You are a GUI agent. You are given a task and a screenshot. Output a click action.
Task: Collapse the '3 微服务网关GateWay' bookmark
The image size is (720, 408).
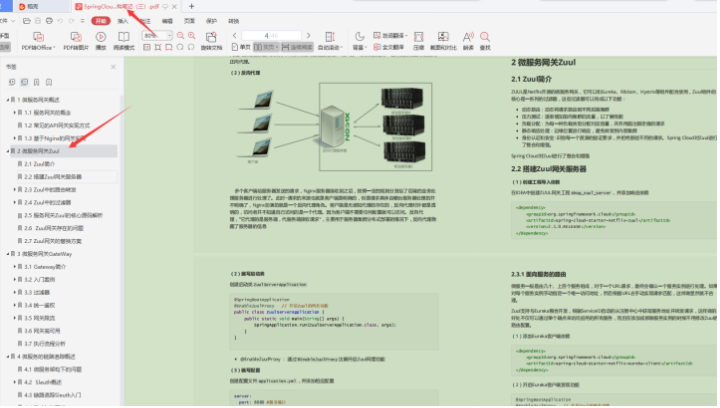[x=7, y=254]
